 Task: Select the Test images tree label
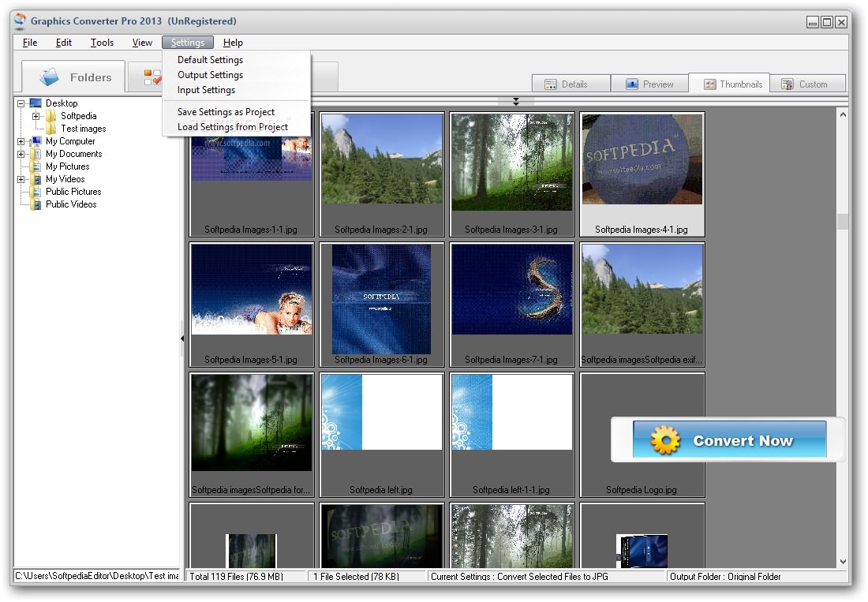pyautogui.click(x=83, y=129)
